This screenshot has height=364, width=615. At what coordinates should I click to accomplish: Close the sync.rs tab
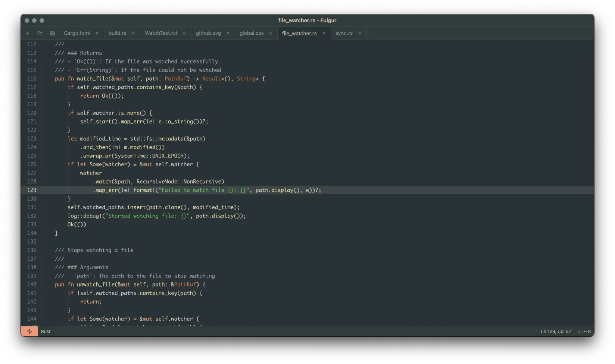point(360,33)
